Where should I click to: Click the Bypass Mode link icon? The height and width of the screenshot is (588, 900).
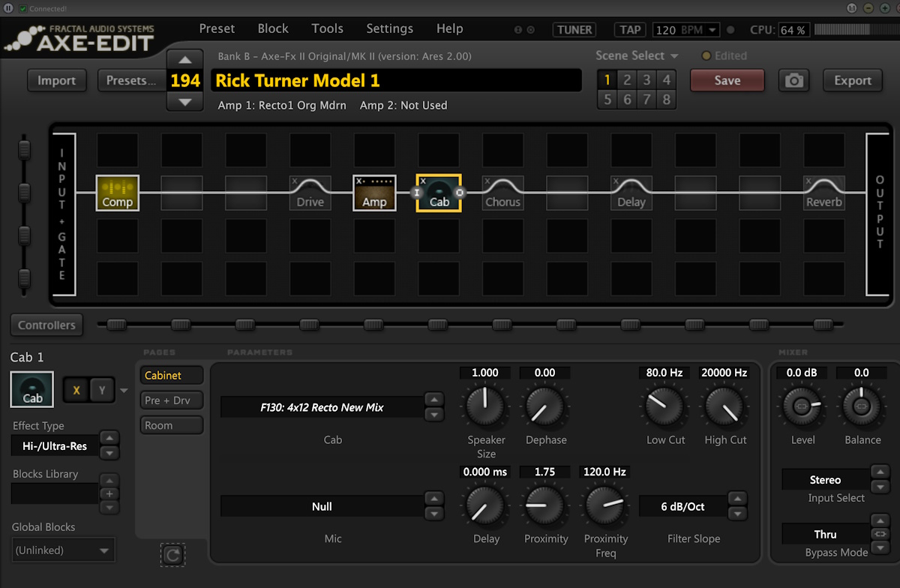[880, 534]
